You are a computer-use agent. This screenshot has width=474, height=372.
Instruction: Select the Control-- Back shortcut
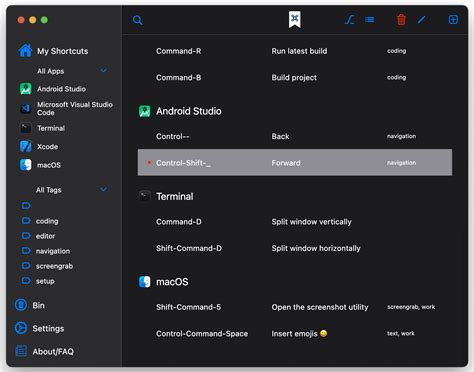point(295,136)
